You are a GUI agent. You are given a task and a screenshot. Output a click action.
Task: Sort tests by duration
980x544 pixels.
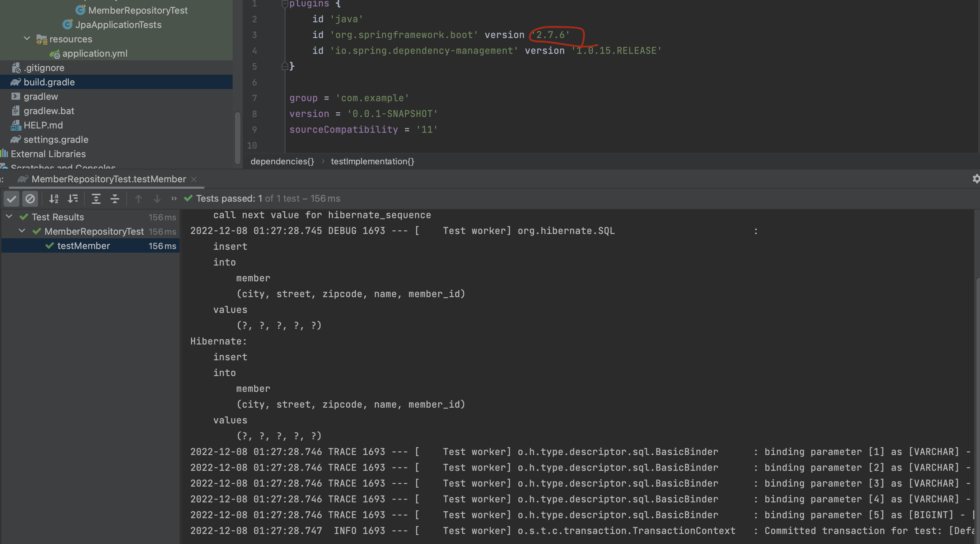point(73,198)
